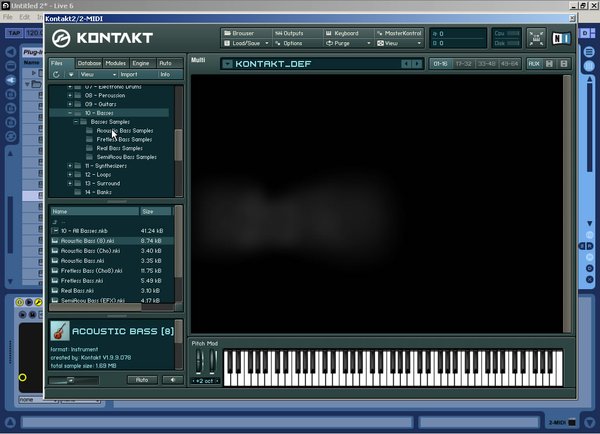The image size is (600, 434).
Task: Expand the 11 - Synthesizers folder
Action: 70,166
